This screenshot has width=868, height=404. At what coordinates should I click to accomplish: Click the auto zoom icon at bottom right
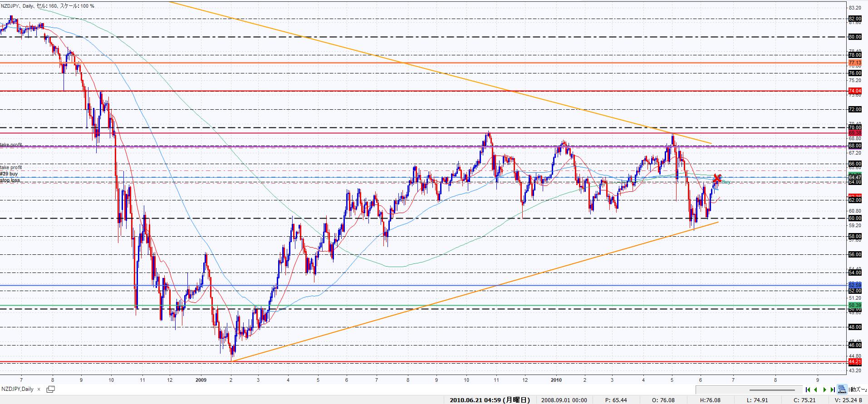point(842,389)
